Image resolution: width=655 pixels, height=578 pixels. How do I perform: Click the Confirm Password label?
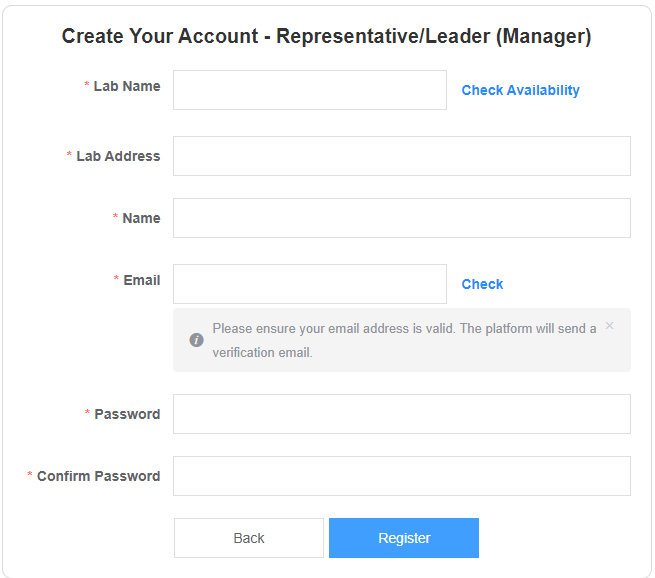point(99,476)
